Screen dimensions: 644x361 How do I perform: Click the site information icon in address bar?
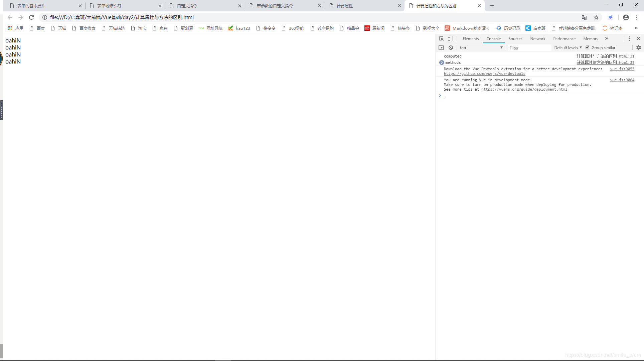(45, 17)
